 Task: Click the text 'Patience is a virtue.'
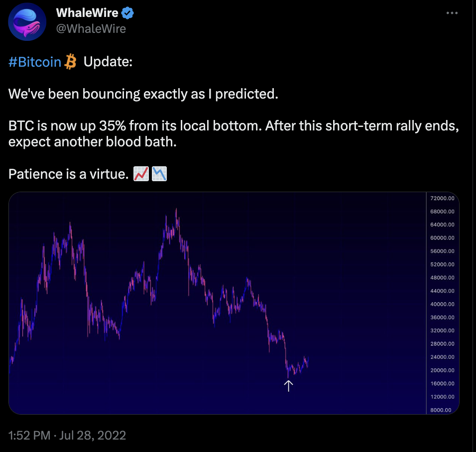69,174
